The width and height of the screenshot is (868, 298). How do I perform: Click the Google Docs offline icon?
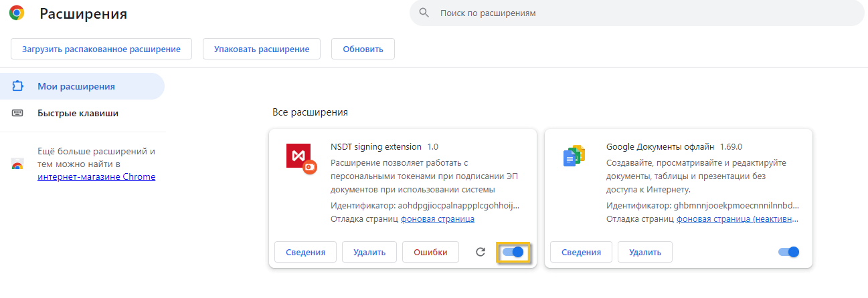coord(574,156)
